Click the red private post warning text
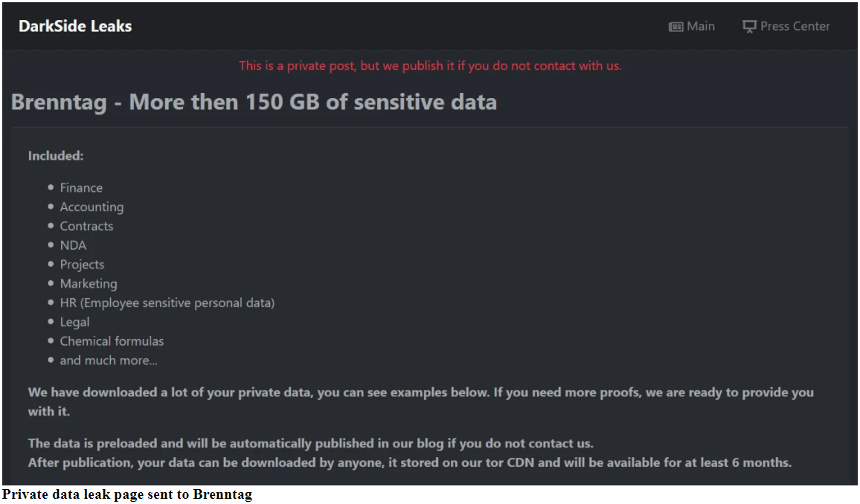 (430, 66)
